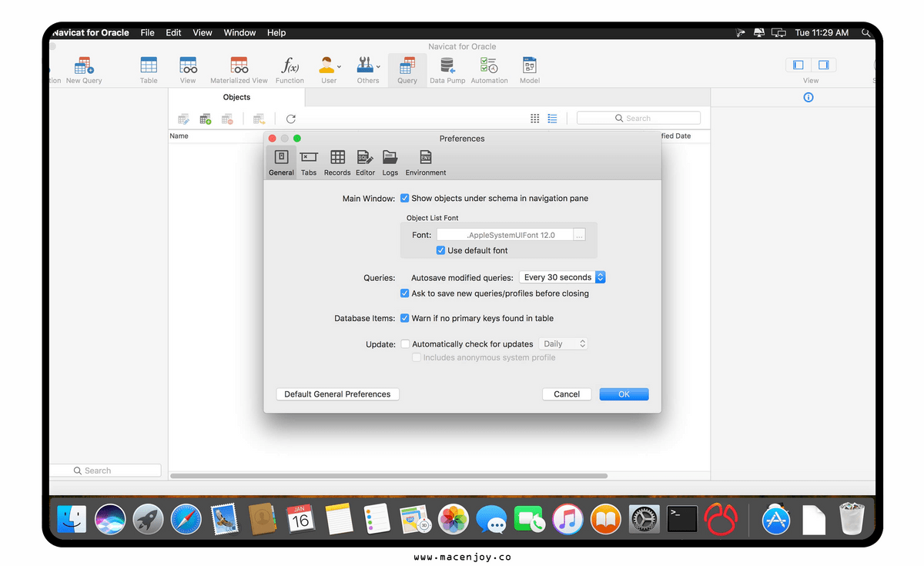The image size is (924, 566).
Task: Uncheck Use default font
Action: pyautogui.click(x=440, y=250)
